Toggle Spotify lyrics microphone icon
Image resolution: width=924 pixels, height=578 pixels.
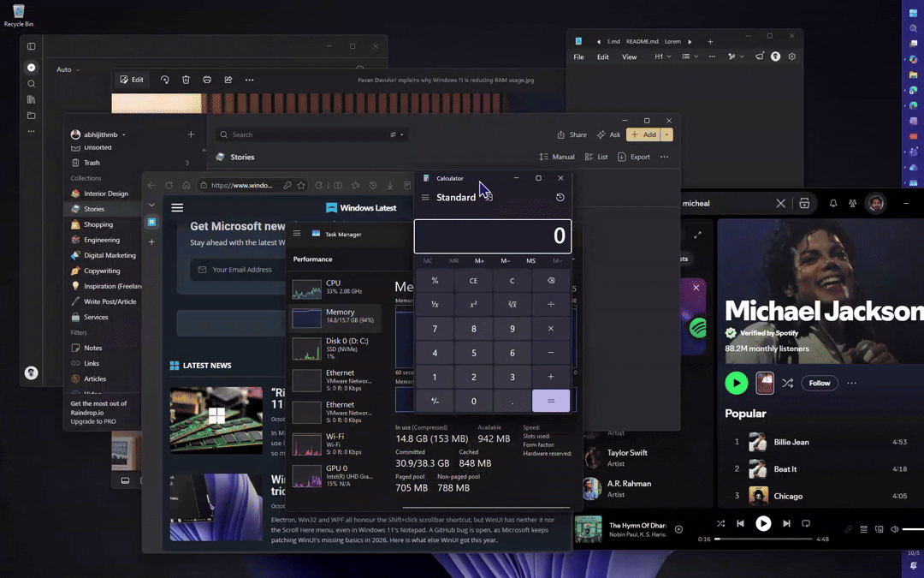click(848, 529)
